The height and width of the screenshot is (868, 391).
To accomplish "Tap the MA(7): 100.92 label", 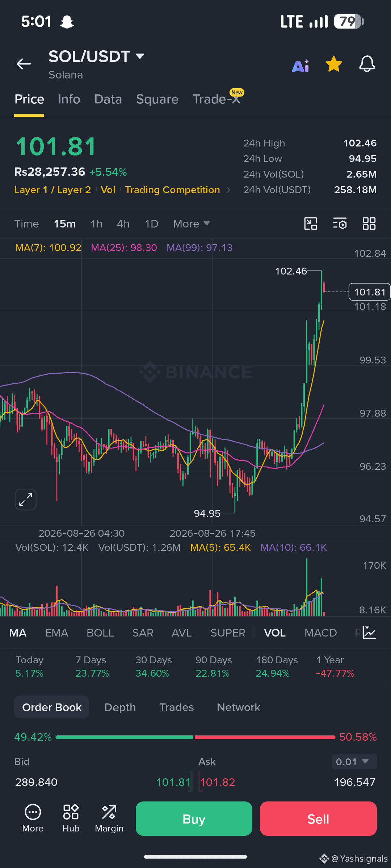I will coord(48,248).
